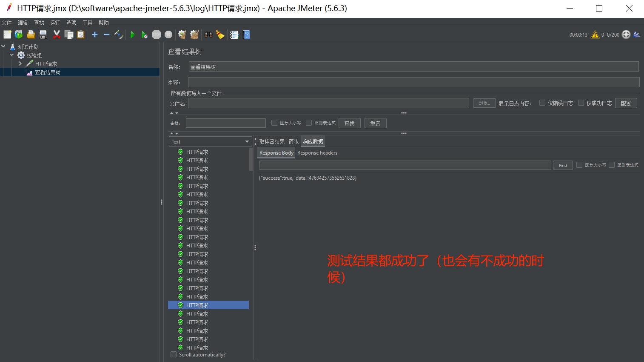This screenshot has height=362, width=644.
Task: Open the 文件 menu
Action: coord(6,23)
